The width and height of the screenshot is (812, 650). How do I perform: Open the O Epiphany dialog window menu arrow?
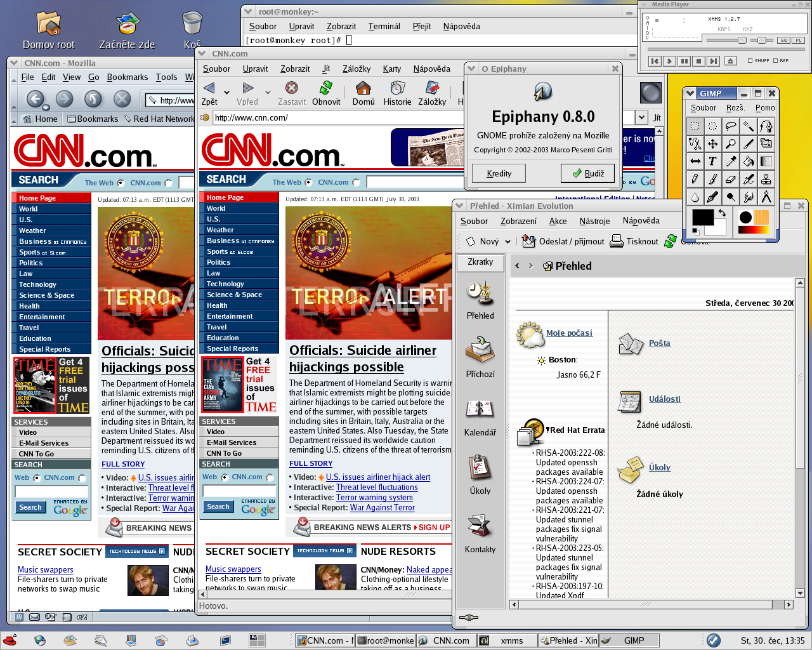[471, 69]
